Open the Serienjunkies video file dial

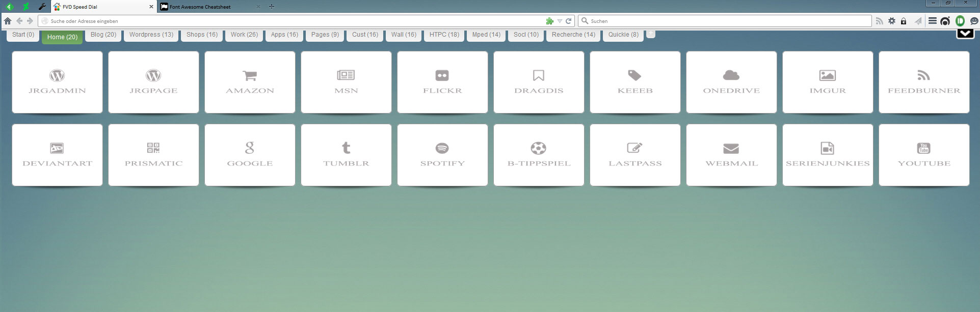click(x=828, y=155)
